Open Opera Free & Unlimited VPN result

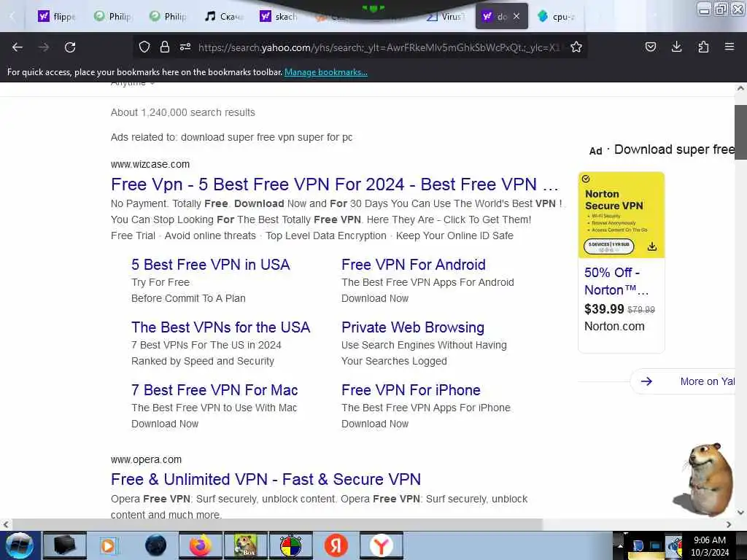(x=266, y=480)
